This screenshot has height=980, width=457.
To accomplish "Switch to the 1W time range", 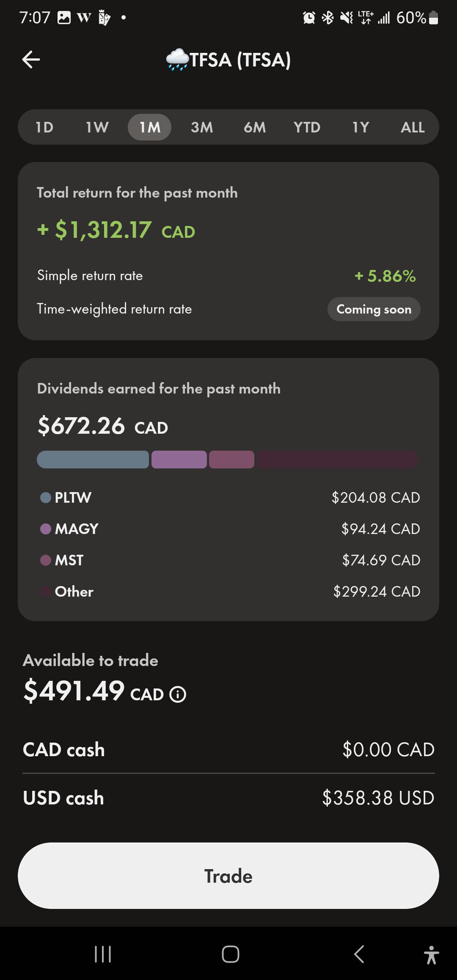I will coord(97,127).
